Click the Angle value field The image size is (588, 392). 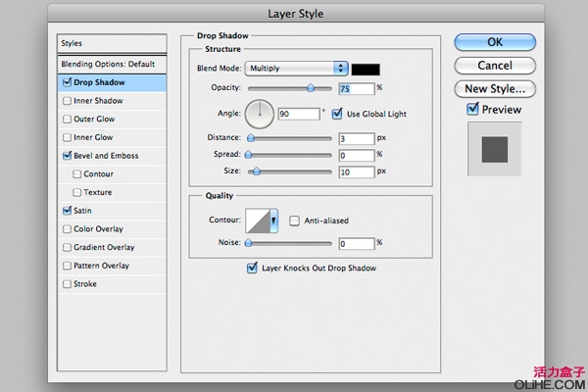(299, 114)
